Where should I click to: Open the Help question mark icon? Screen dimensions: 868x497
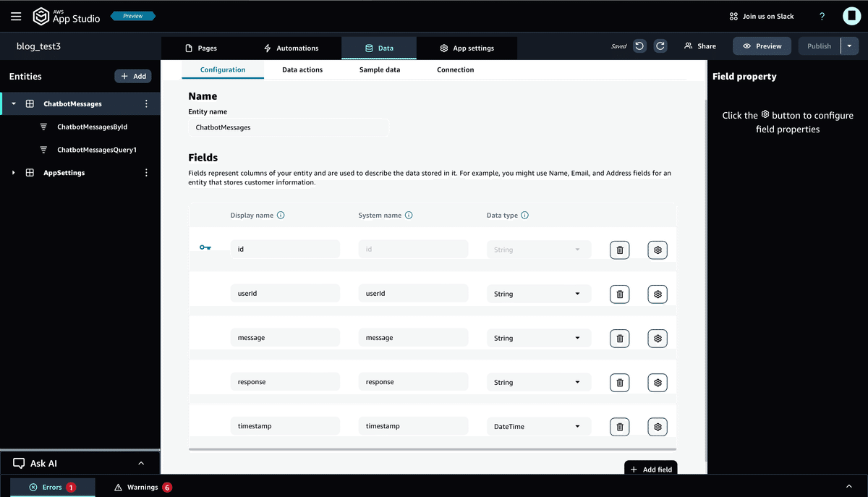[x=821, y=16]
